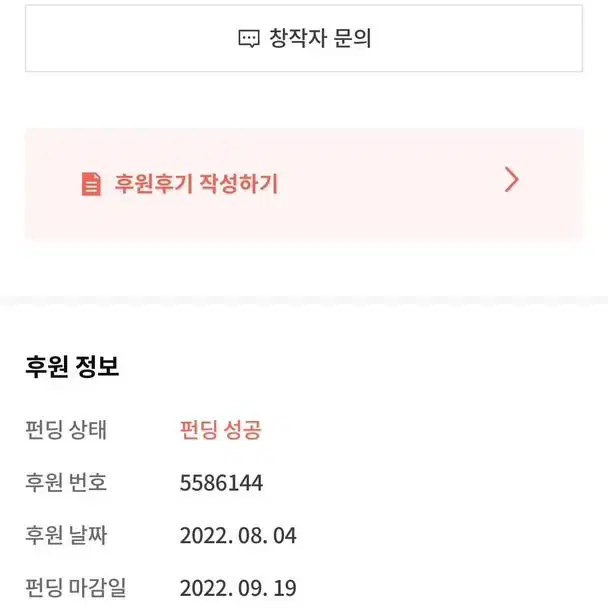Select the 펀딩 마감일 label
This screenshot has width=608, height=608.
click(76, 588)
